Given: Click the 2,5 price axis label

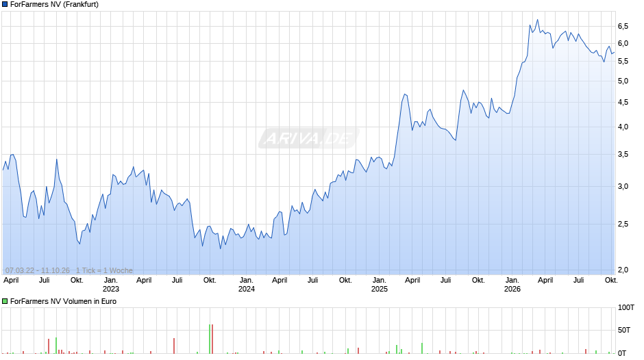Looking at the screenshot, I should click(623, 224).
